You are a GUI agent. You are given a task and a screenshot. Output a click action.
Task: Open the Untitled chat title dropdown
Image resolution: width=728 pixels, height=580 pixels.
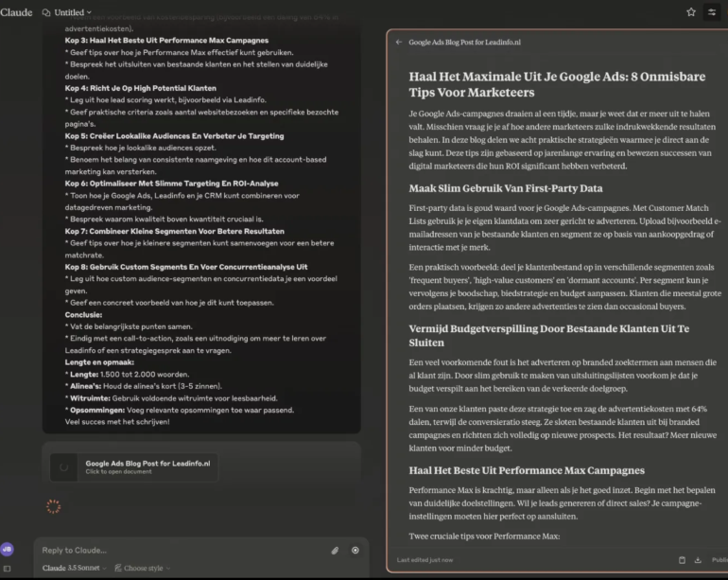coord(73,12)
